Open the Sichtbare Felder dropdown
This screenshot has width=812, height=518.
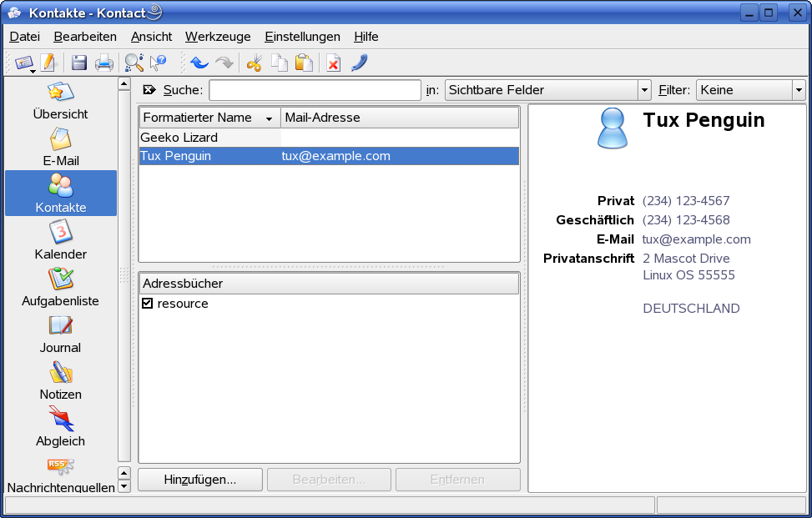[x=547, y=90]
